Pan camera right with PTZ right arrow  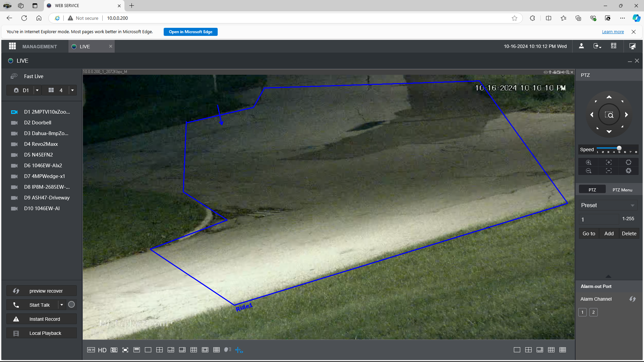point(626,115)
